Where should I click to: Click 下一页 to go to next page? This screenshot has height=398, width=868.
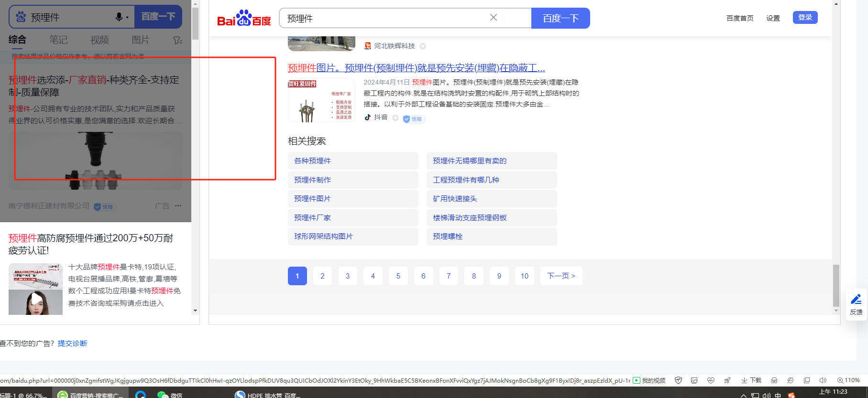tap(561, 276)
